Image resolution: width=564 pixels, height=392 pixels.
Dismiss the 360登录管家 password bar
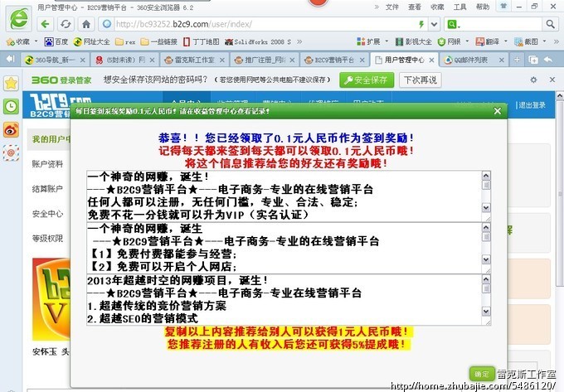pos(552,80)
